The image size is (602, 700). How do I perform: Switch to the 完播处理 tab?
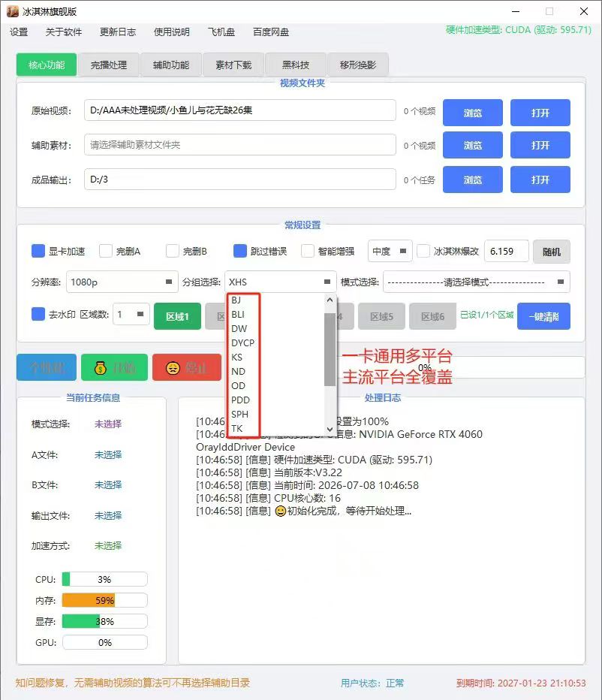(x=109, y=65)
